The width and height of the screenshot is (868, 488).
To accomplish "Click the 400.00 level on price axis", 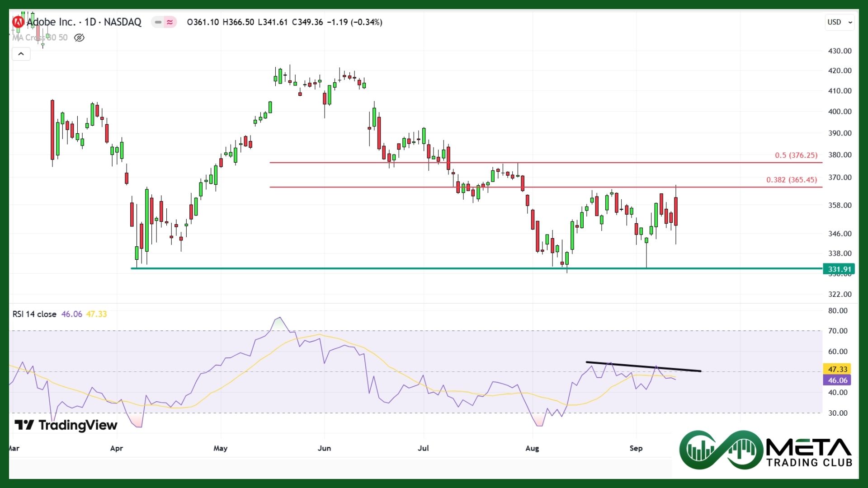I will coord(840,111).
